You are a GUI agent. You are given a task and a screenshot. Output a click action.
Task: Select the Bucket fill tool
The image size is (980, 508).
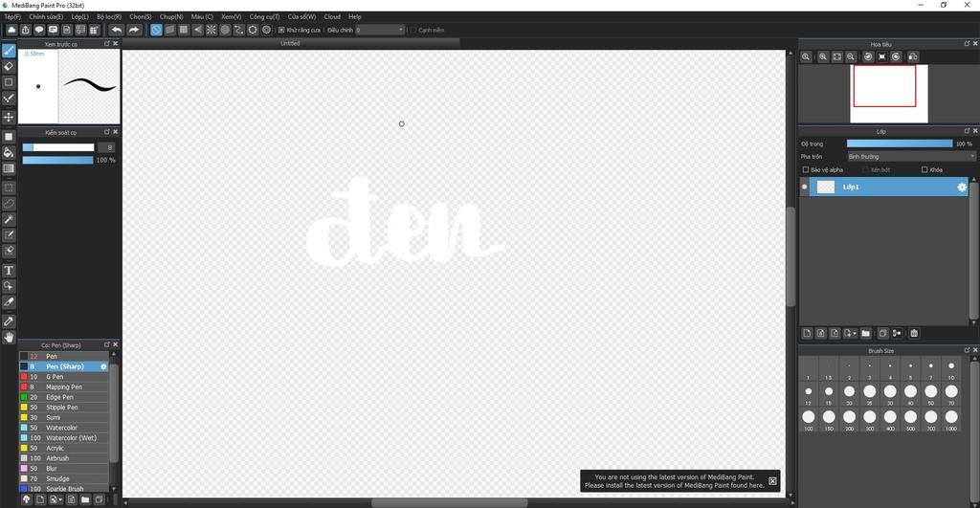click(x=9, y=152)
